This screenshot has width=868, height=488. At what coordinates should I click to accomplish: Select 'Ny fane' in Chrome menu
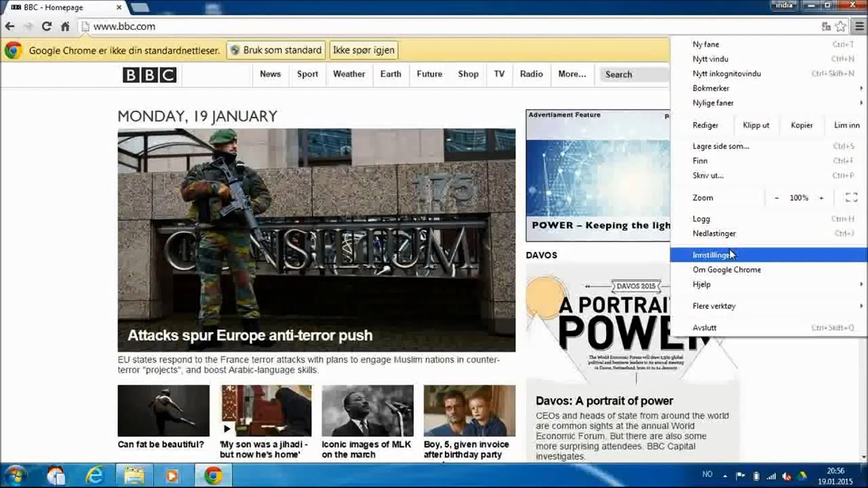coord(768,45)
